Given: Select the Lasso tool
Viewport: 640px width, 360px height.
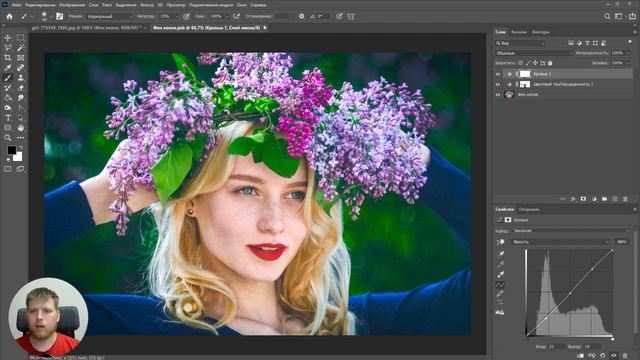Looking at the screenshot, I should 8,48.
